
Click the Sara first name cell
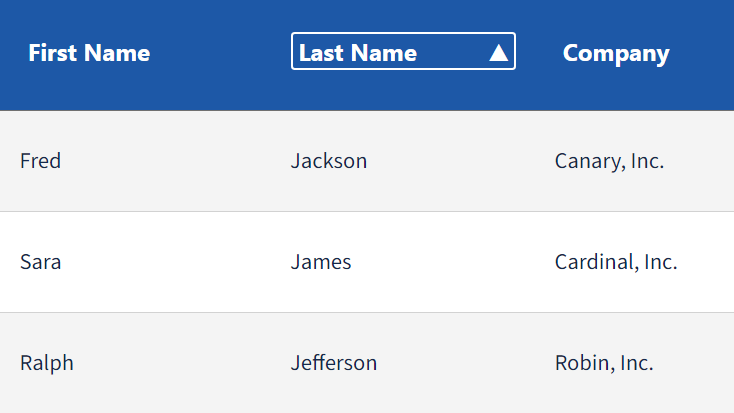[x=40, y=262]
